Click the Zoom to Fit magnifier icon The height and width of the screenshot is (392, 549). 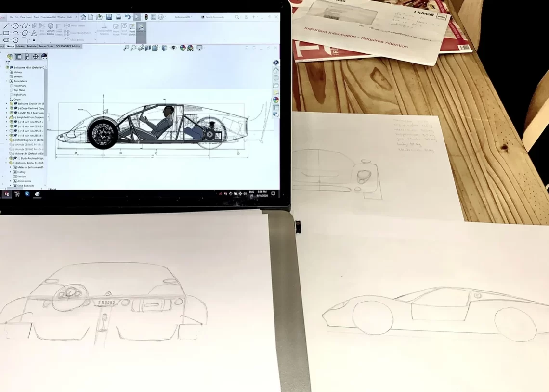(126, 48)
